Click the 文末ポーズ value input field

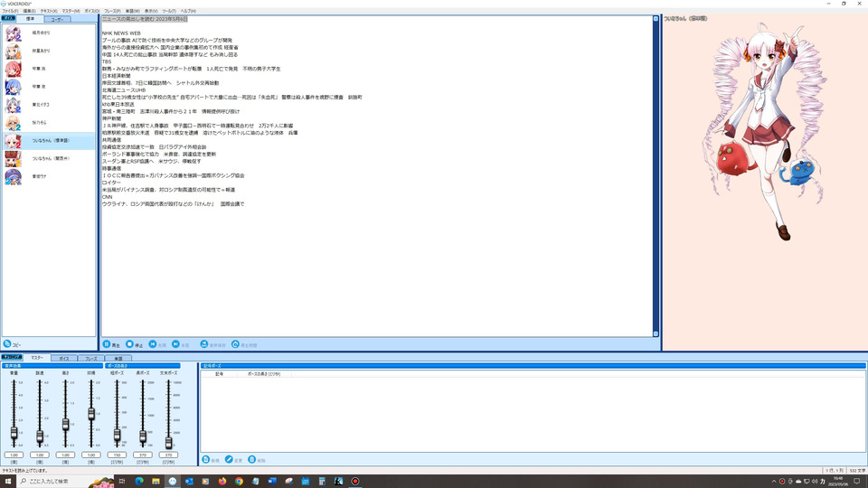click(x=168, y=455)
